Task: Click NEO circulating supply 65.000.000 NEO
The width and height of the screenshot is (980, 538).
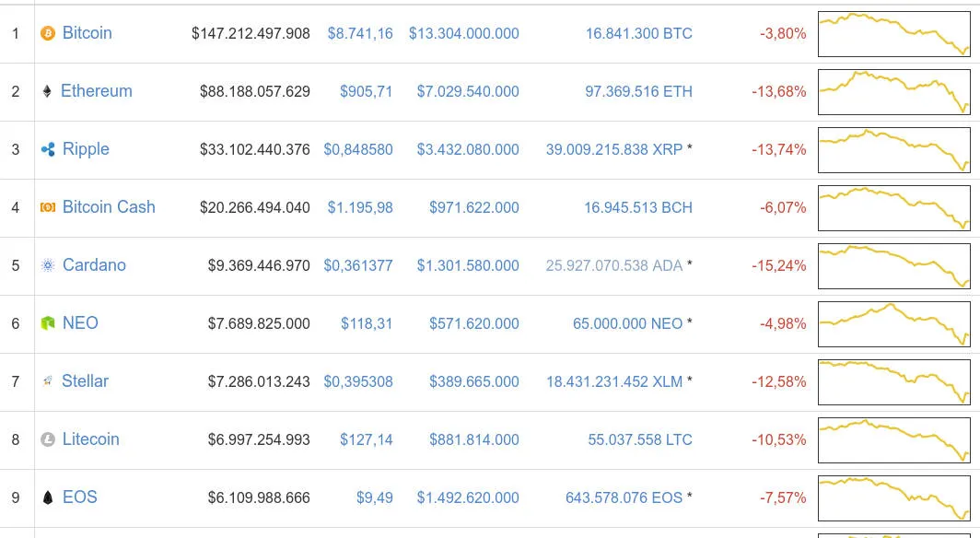Action: pyautogui.click(x=627, y=323)
